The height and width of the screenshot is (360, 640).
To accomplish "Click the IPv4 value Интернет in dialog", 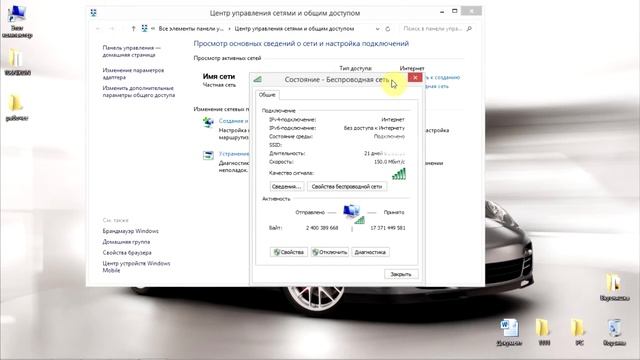I will click(x=393, y=120).
